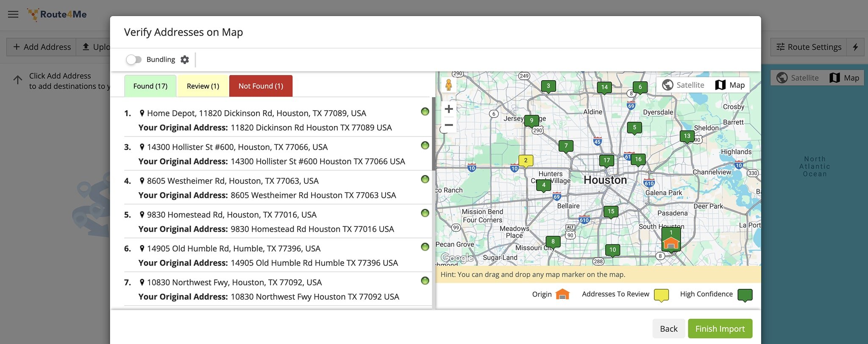Click green status dot for Homestead Rd row

click(x=425, y=213)
